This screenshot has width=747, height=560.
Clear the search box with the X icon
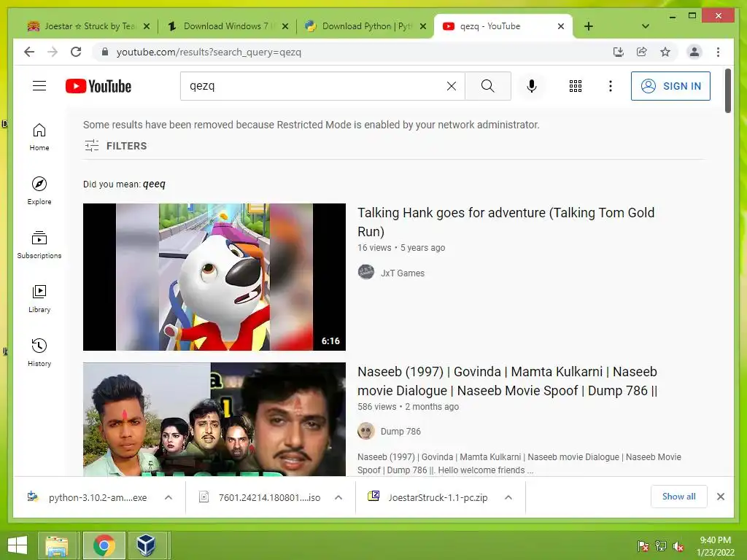[x=451, y=86]
